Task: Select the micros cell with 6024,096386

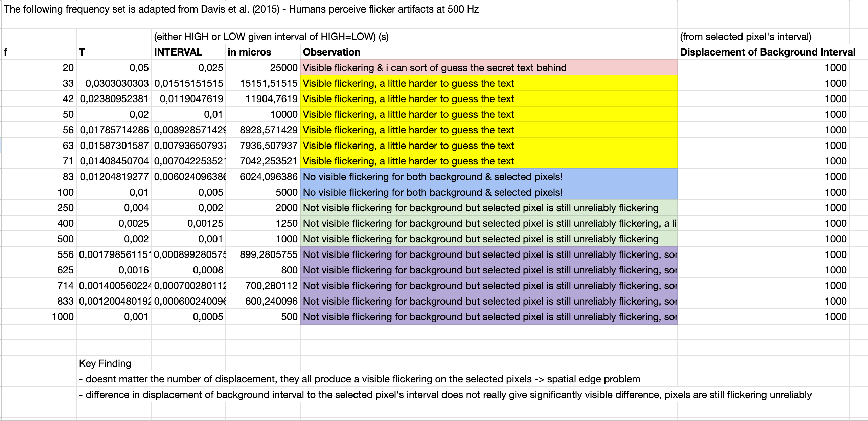Action: (263, 176)
